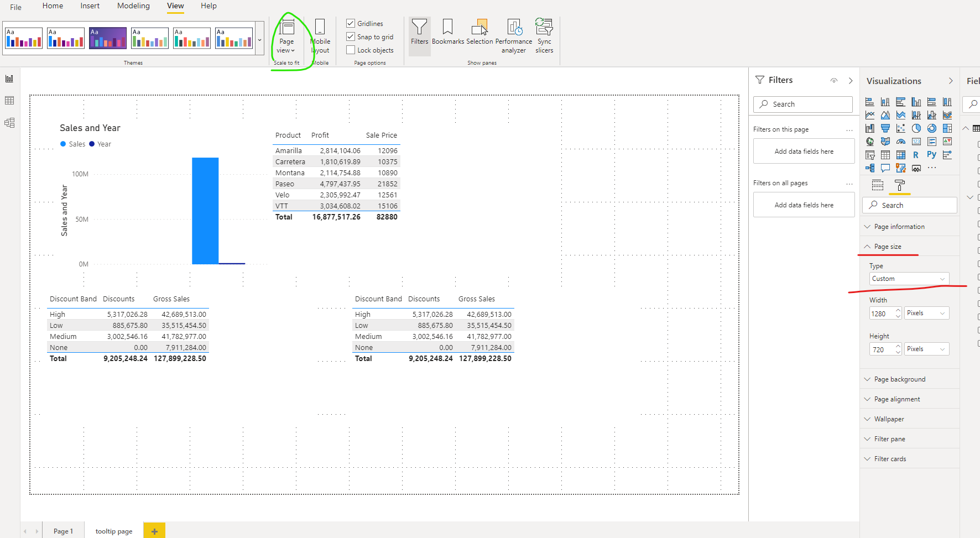The width and height of the screenshot is (980, 538).
Task: Expand the Themes gallery dropdown
Action: point(259,39)
